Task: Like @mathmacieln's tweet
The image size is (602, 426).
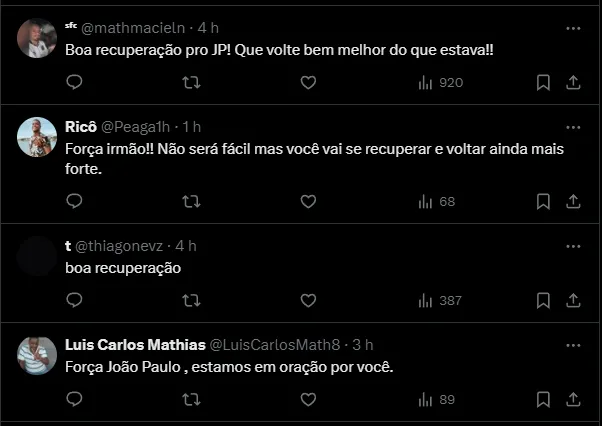Action: (308, 82)
